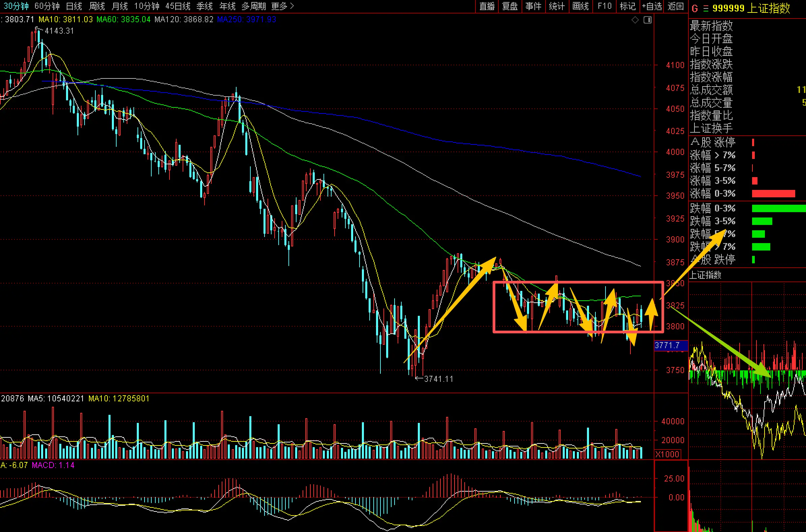
Task: Click the 昨日收盘 row label
Action: click(711, 52)
